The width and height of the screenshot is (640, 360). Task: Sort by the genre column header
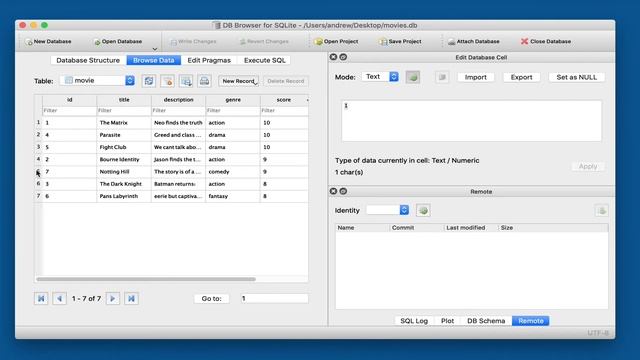click(233, 100)
